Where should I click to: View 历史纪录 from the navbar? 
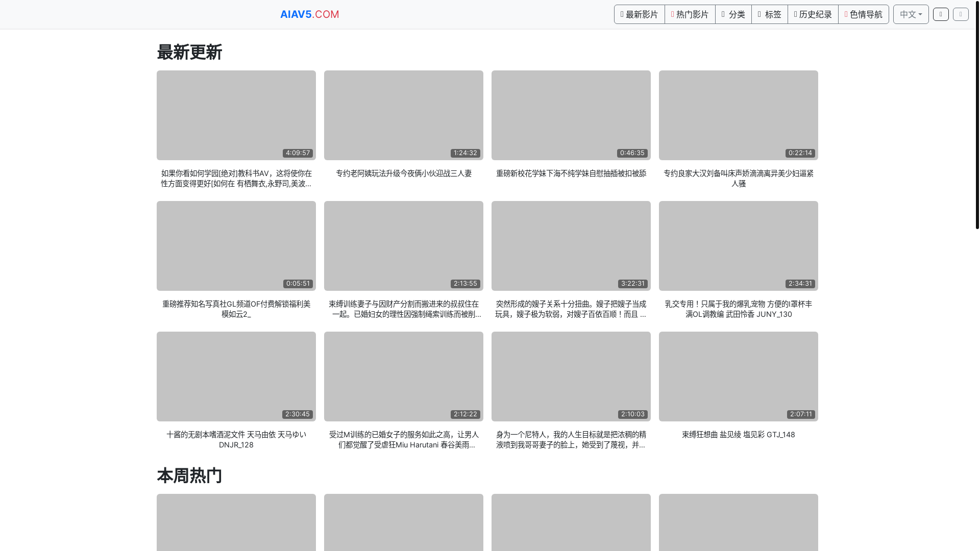(813, 14)
